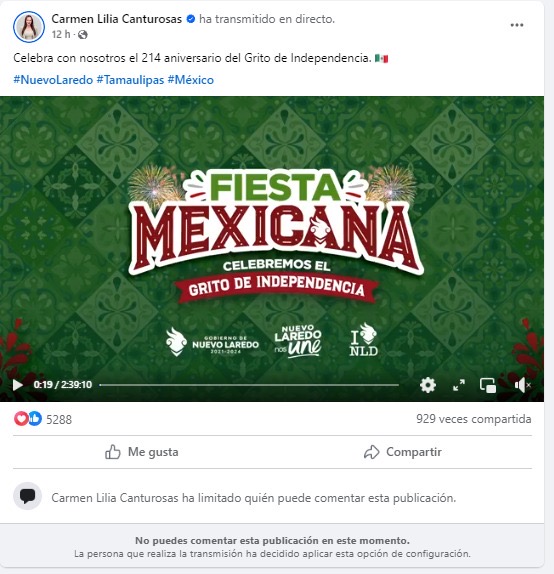Open the #NuevoLaredo hashtag
The height and width of the screenshot is (574, 554).
coord(53,80)
